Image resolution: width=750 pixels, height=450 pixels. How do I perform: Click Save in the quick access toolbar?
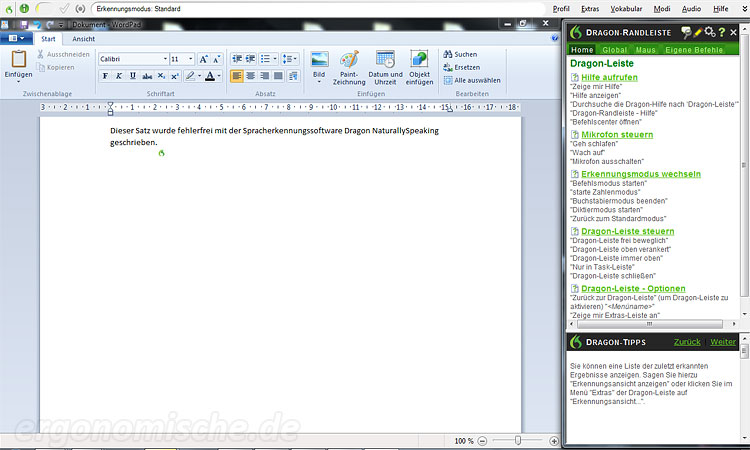click(24, 24)
